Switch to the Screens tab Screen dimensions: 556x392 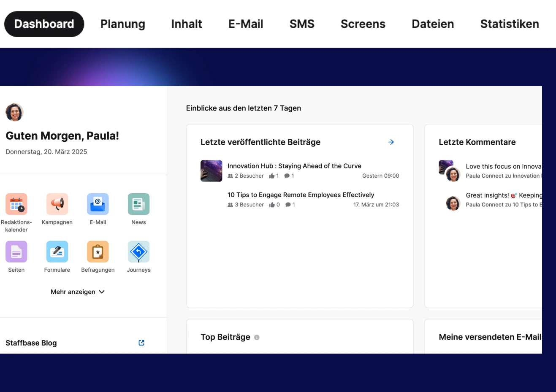(363, 24)
